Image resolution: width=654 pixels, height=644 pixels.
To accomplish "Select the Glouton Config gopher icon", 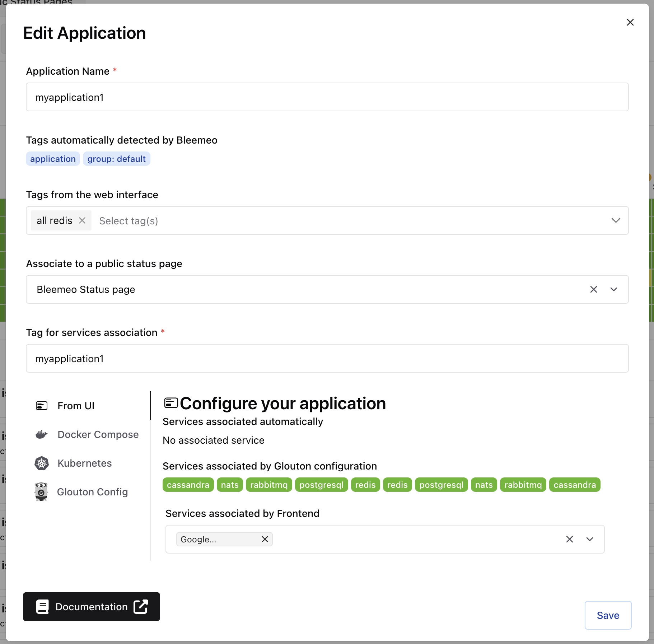I will (41, 492).
